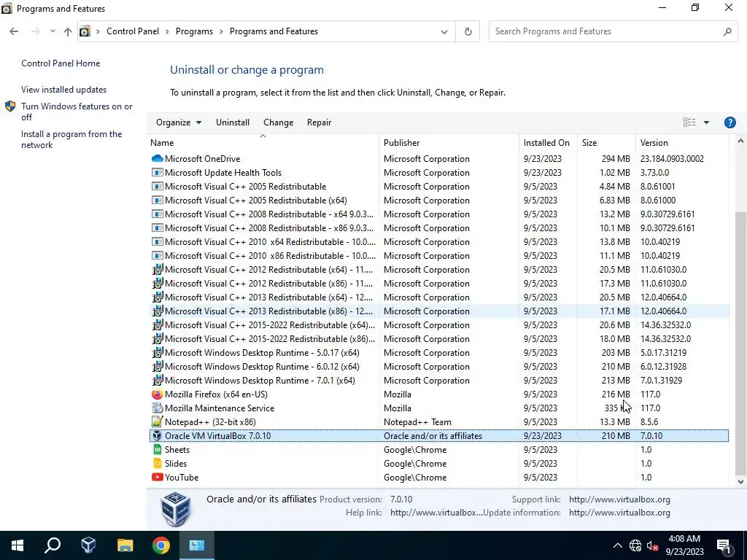Click icon of Windows Desktop Runtime 7.0.1

(158, 381)
